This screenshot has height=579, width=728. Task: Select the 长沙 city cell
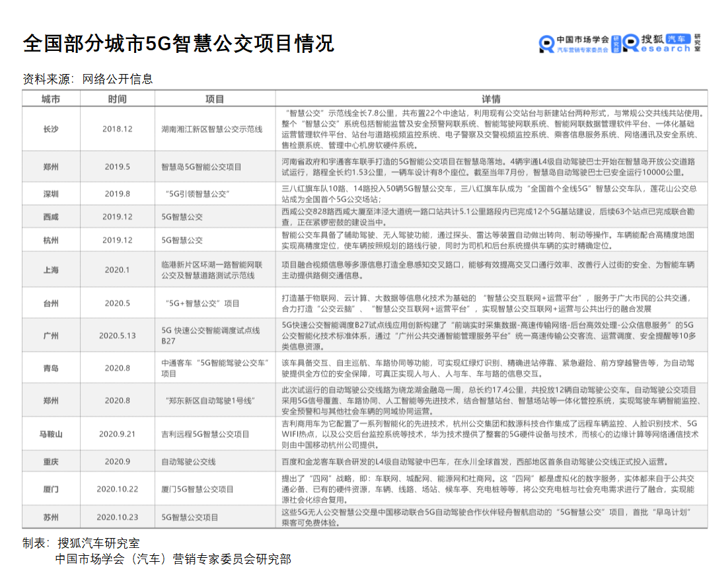[x=51, y=129]
